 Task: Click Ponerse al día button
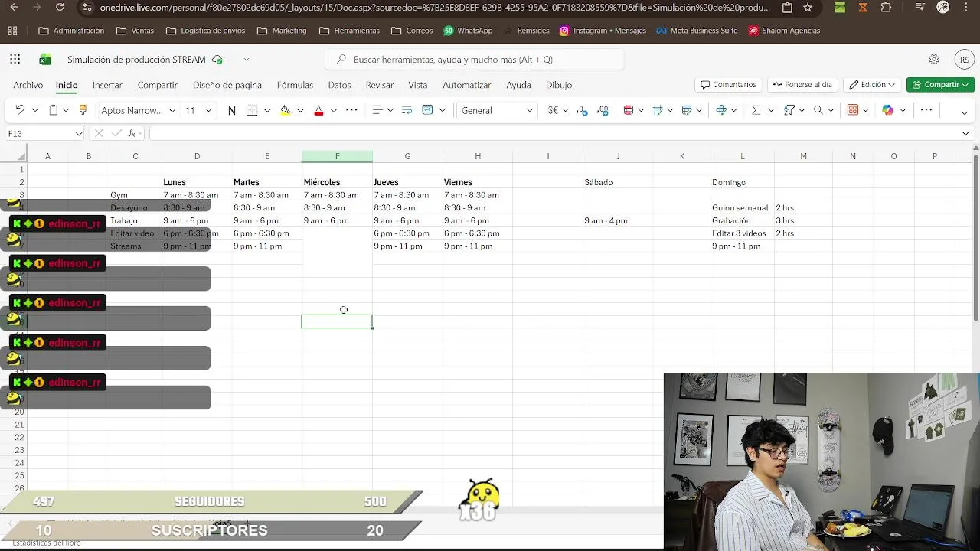click(802, 84)
